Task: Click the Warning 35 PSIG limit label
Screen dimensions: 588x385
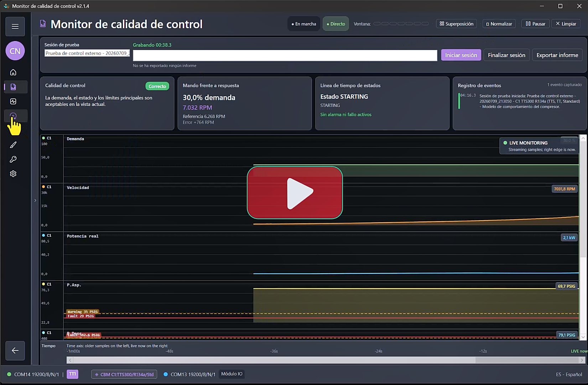Action: point(83,312)
